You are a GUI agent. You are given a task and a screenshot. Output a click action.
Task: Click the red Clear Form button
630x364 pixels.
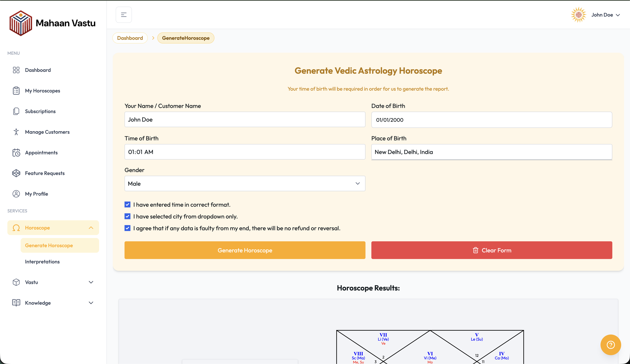click(492, 250)
